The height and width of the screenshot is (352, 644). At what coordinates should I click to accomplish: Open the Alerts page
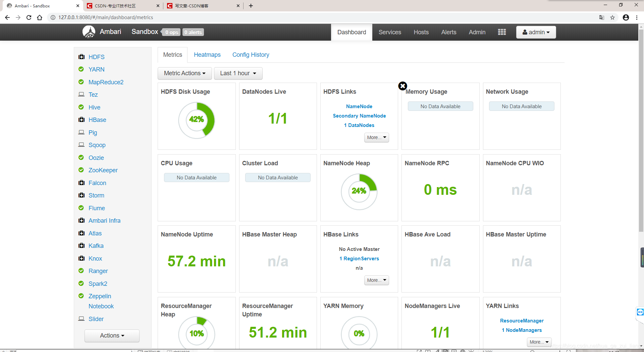click(x=449, y=32)
